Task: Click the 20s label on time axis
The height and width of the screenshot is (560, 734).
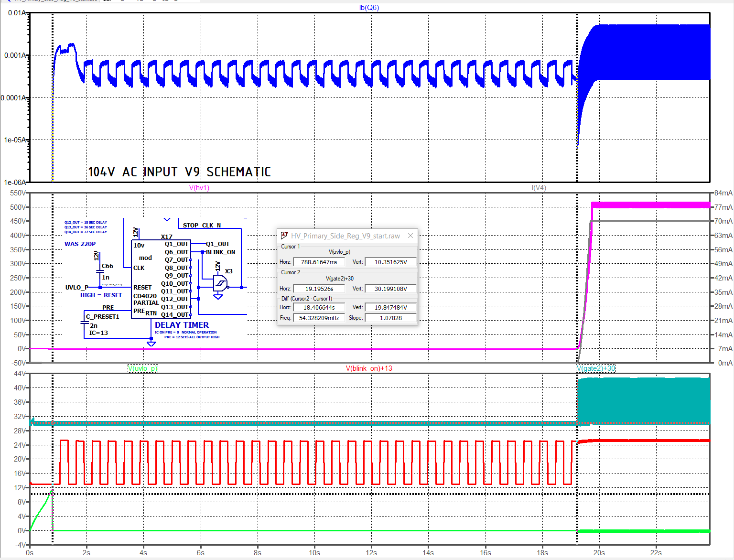Action: pyautogui.click(x=599, y=553)
